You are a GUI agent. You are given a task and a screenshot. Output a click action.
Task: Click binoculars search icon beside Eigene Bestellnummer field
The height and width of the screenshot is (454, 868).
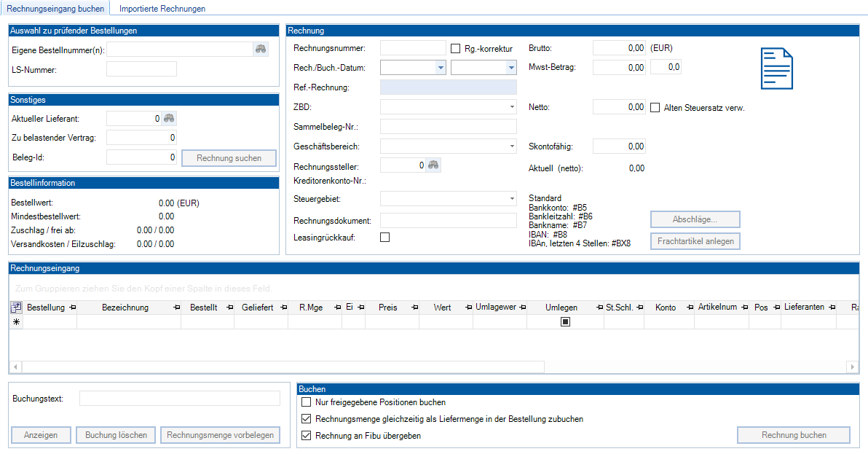[261, 49]
